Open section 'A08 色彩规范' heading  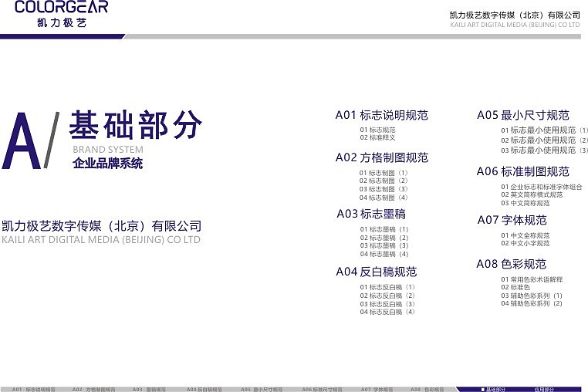click(x=511, y=264)
